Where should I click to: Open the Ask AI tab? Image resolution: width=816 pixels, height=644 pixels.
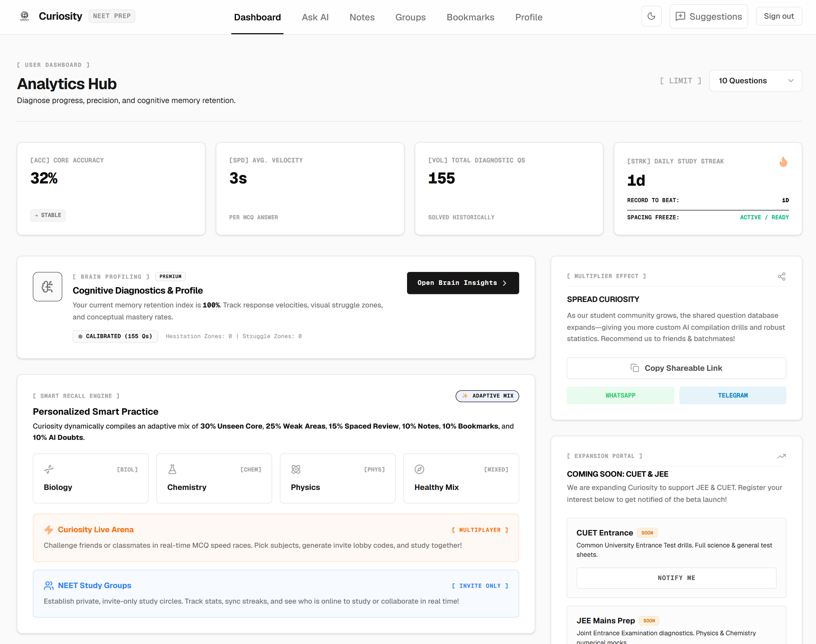coord(315,17)
